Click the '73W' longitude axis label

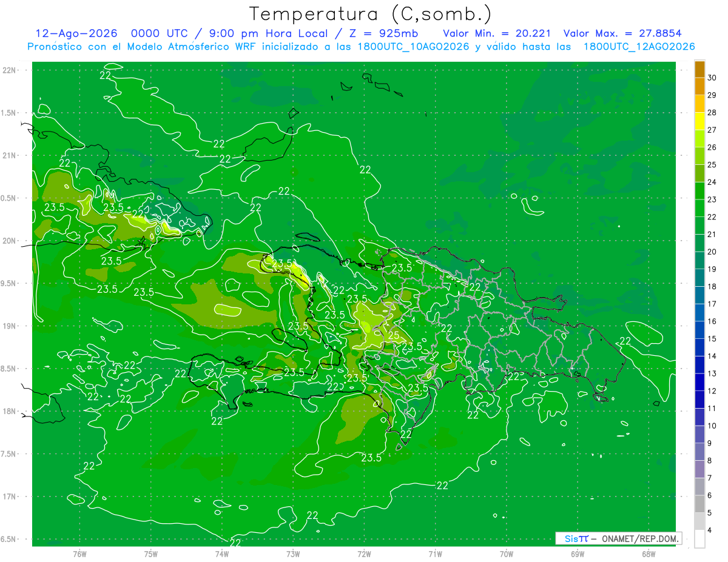(x=293, y=554)
